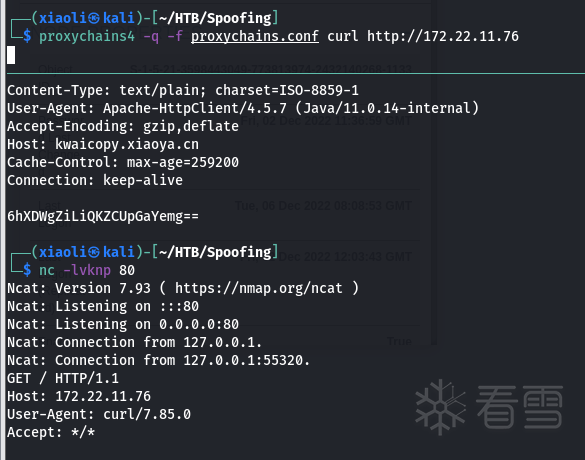Click the snowflake watermark logo
Screen dimensions: 585x460
pos(441,407)
